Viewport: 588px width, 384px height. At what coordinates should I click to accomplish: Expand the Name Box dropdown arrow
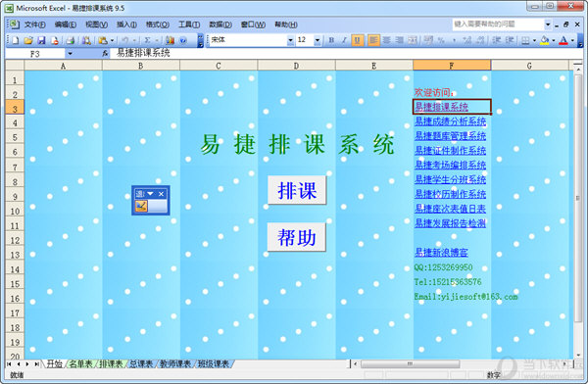tap(70, 54)
